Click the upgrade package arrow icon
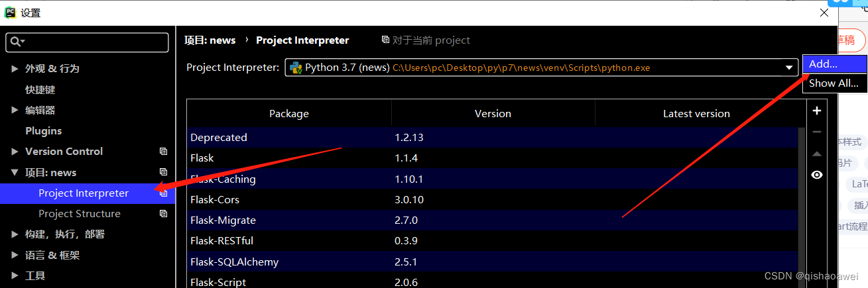Image resolution: width=868 pixels, height=288 pixels. [x=817, y=154]
